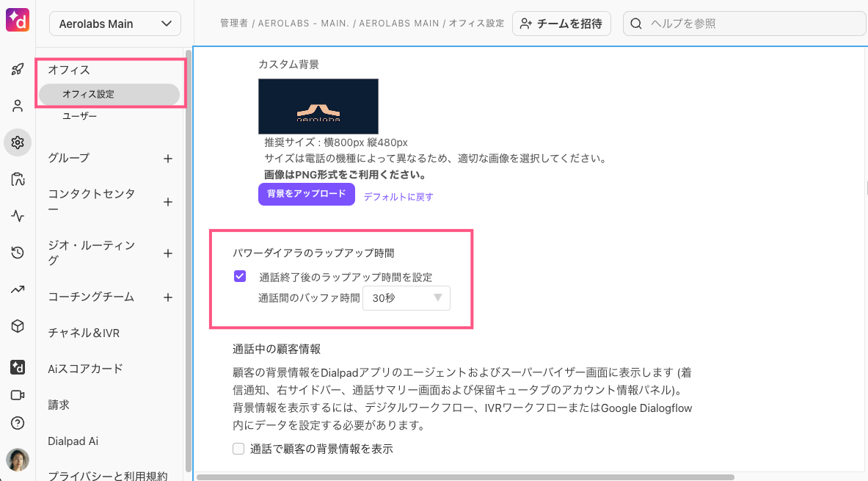Click the デフォルトに戻す link

point(398,197)
